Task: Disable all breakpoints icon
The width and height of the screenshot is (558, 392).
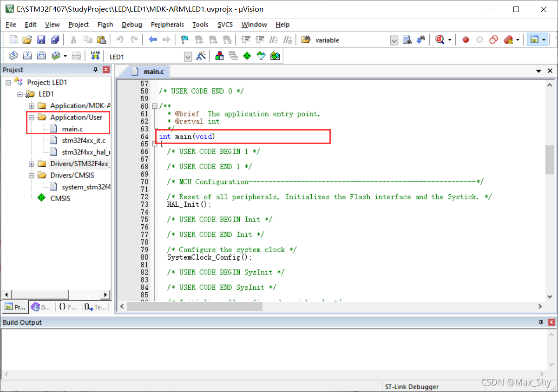Action: pos(494,40)
